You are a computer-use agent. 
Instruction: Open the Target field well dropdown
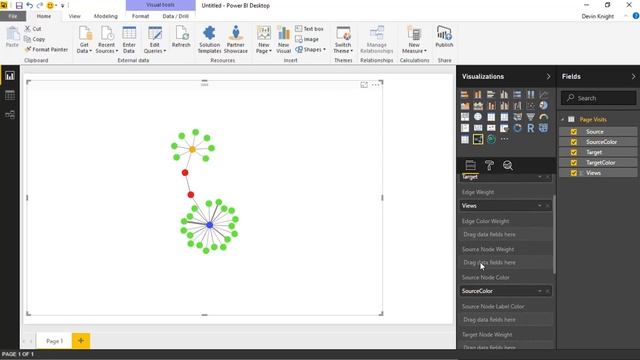(x=540, y=177)
